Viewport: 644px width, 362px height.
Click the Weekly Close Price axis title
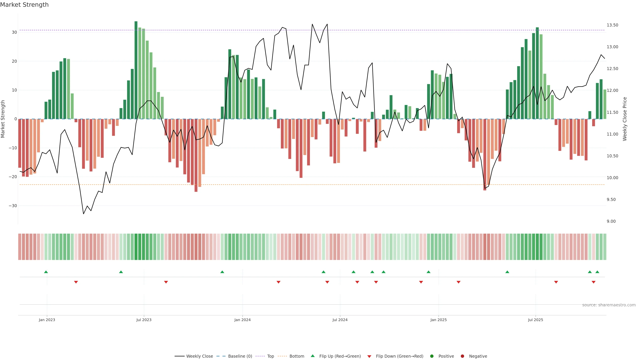[x=625, y=119]
